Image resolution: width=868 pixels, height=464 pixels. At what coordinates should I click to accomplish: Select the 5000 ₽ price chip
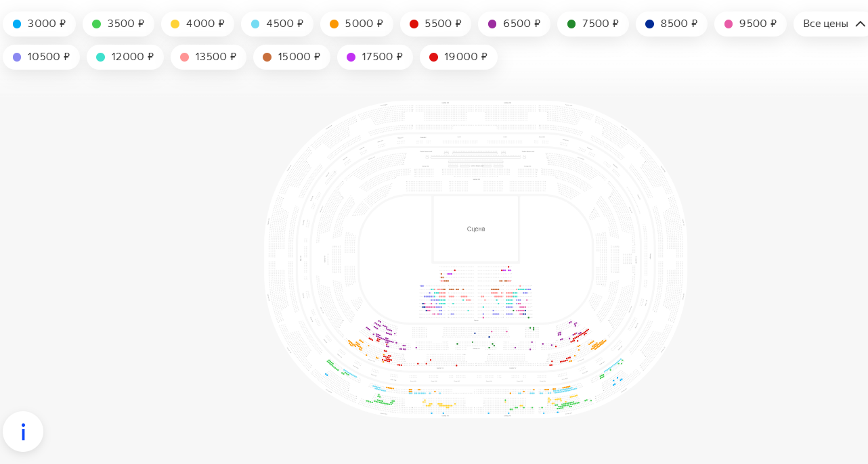[357, 24]
